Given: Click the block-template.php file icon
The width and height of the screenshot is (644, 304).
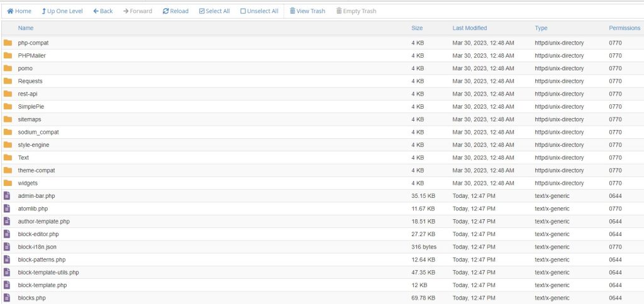Looking at the screenshot, I should (x=6, y=285).
